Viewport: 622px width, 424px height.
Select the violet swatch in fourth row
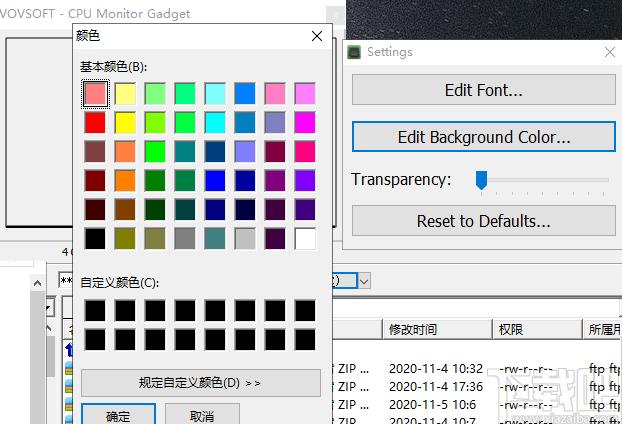point(305,180)
